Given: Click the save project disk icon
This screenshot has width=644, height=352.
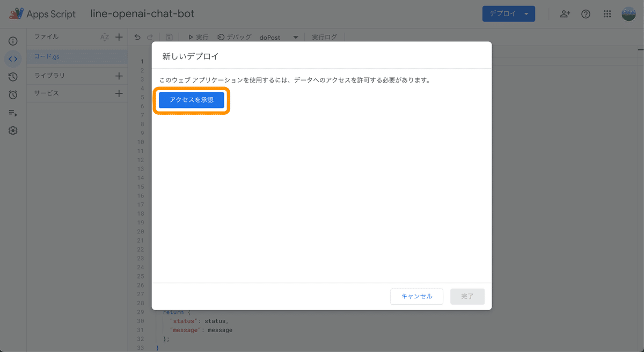Looking at the screenshot, I should 169,37.
